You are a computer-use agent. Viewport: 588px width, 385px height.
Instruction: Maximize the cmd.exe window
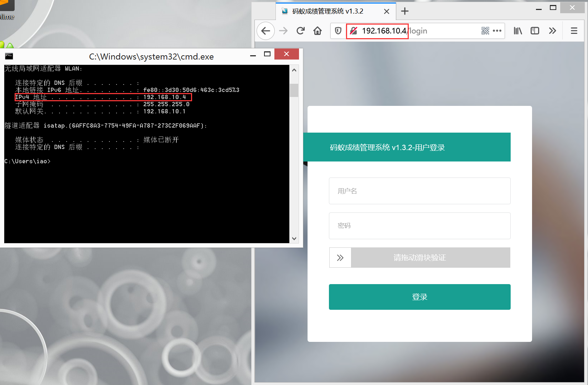(267, 54)
